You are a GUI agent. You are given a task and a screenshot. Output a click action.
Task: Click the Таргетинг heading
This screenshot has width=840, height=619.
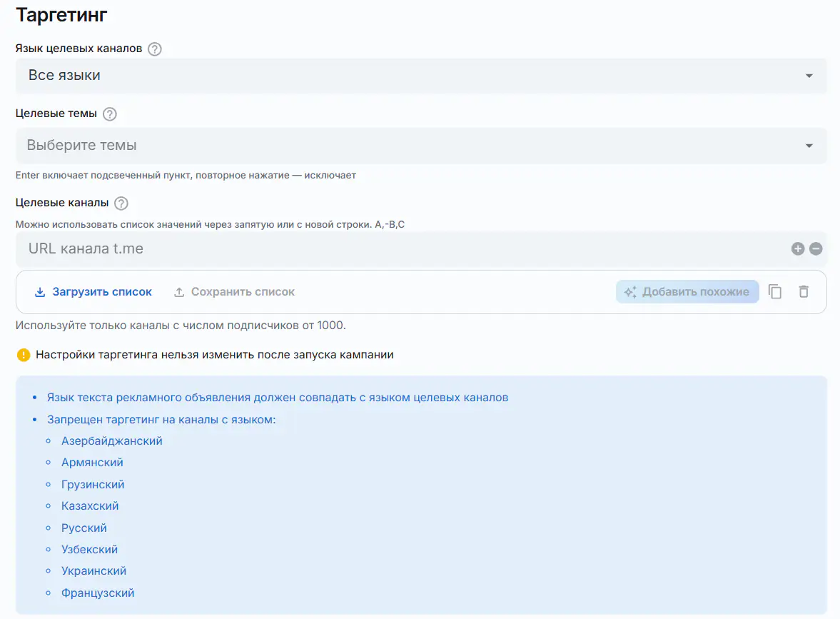click(x=61, y=15)
